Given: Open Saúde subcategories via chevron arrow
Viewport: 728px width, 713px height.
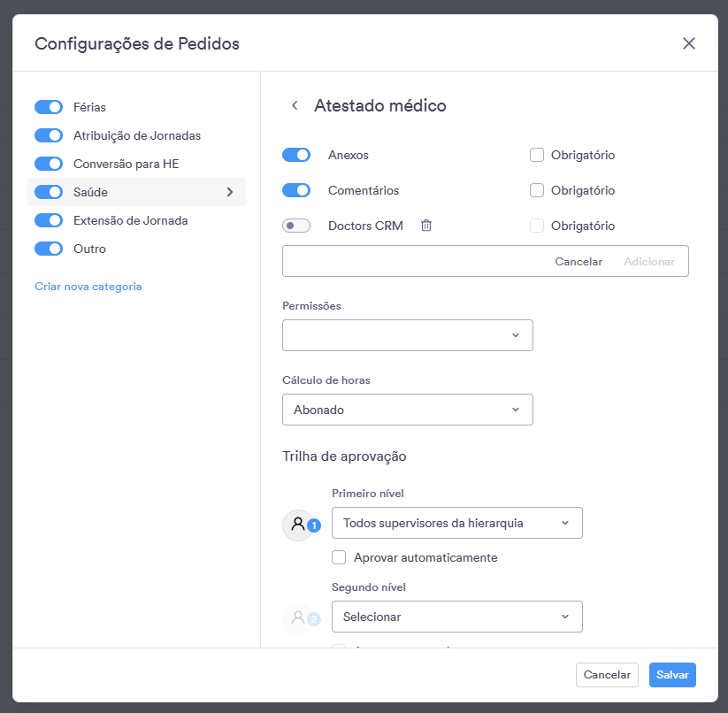Looking at the screenshot, I should click(230, 192).
